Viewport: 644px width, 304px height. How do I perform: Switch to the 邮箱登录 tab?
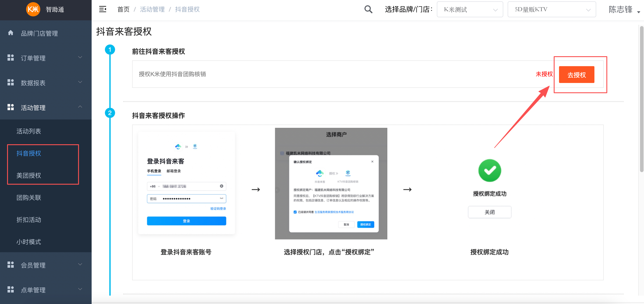coord(174,171)
